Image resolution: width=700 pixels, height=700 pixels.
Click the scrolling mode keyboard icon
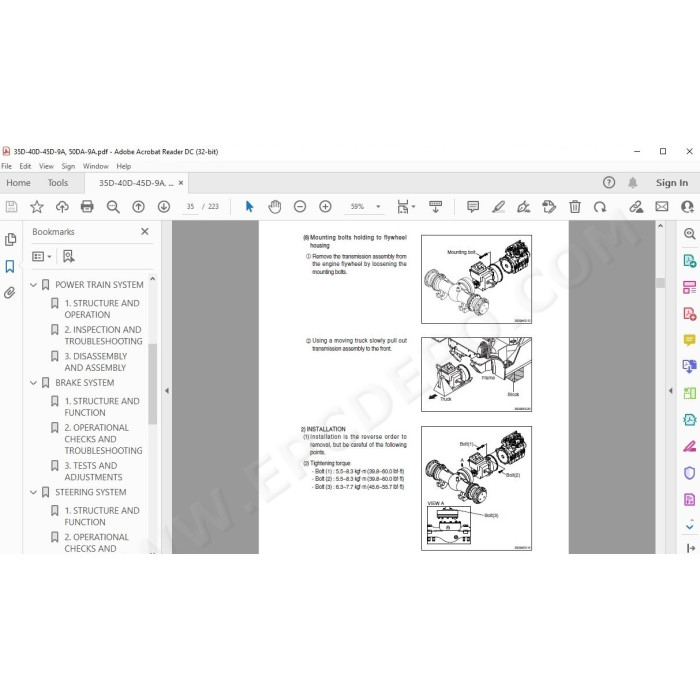coord(435,207)
